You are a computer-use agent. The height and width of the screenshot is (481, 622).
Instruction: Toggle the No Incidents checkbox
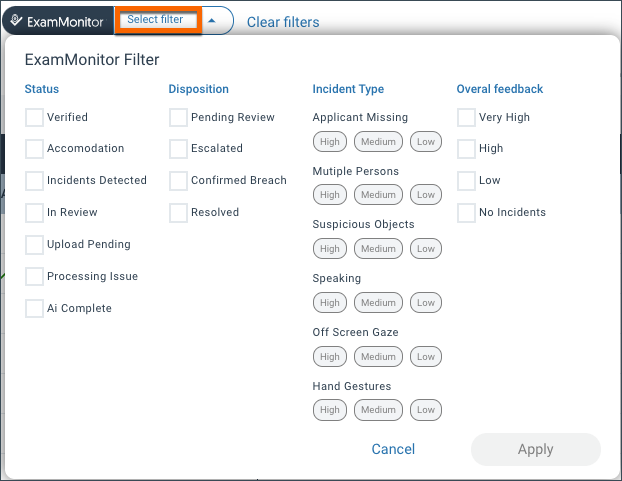[x=466, y=213]
